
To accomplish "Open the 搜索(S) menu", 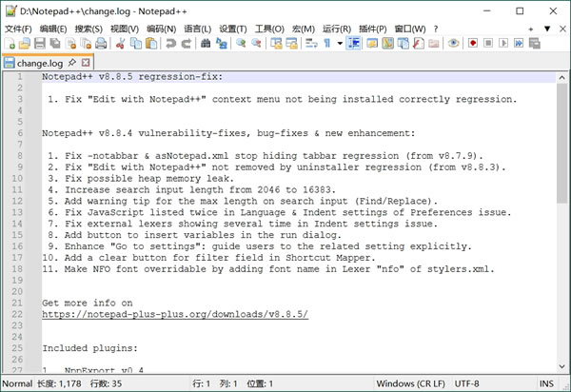I will click(x=89, y=29).
